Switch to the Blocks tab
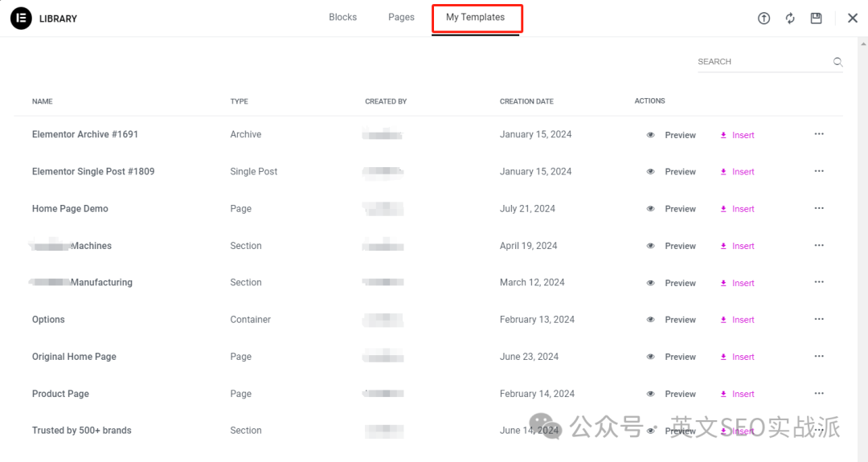 tap(342, 17)
